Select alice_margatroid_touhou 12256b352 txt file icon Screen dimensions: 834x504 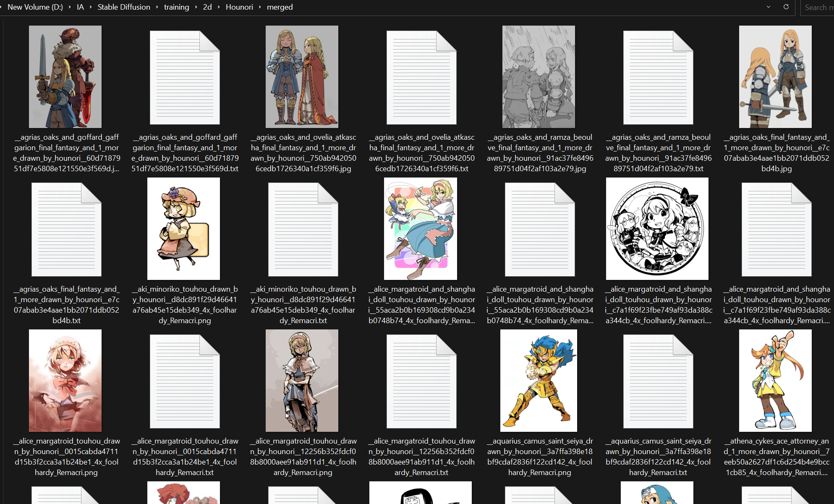pyautogui.click(x=421, y=381)
